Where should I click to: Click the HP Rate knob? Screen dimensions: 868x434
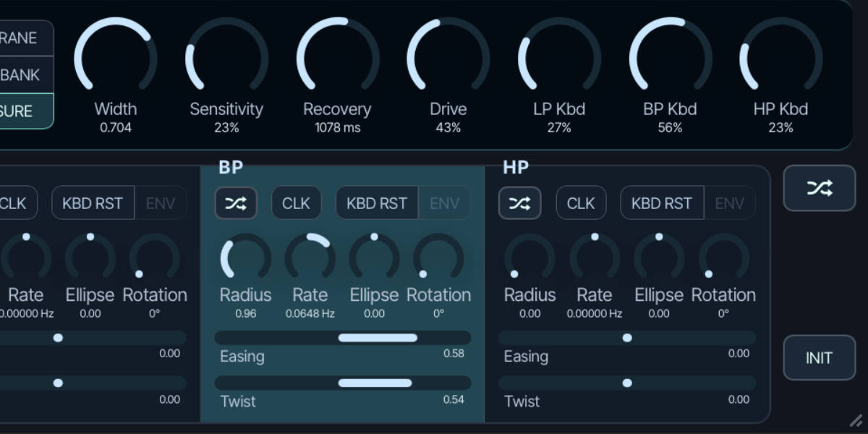595,258
